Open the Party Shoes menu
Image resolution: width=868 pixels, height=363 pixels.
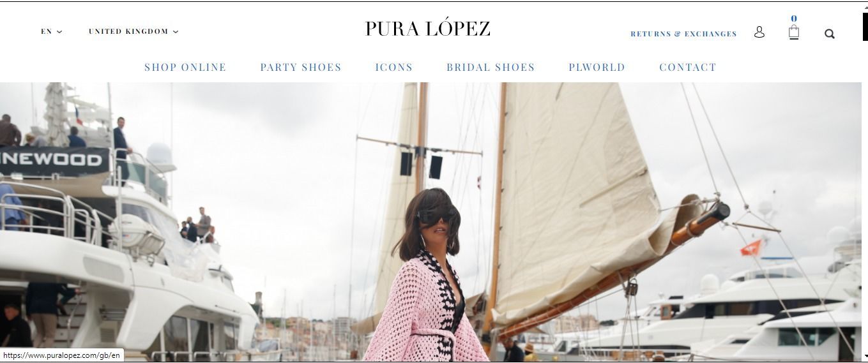[x=301, y=67]
